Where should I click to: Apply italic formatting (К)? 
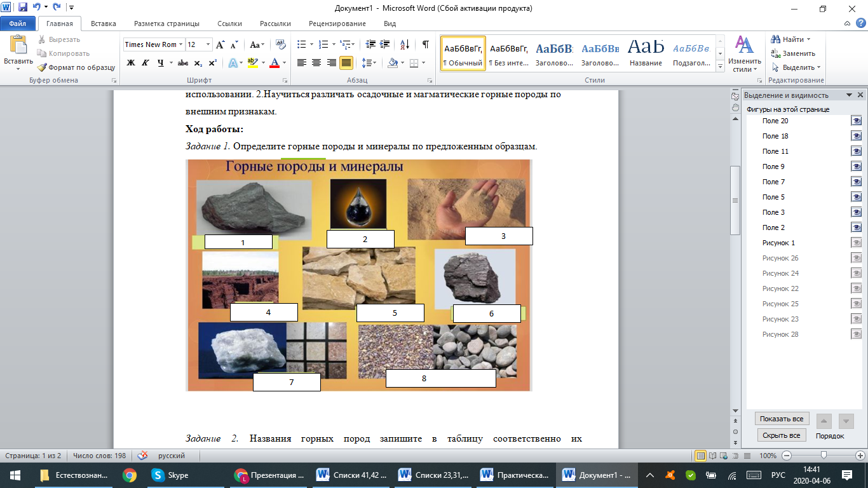click(x=146, y=62)
